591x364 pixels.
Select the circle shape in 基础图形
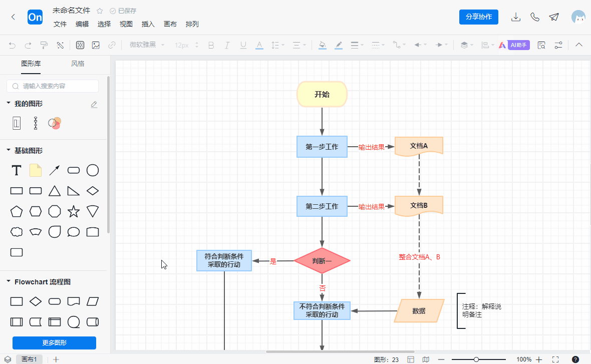point(92,170)
